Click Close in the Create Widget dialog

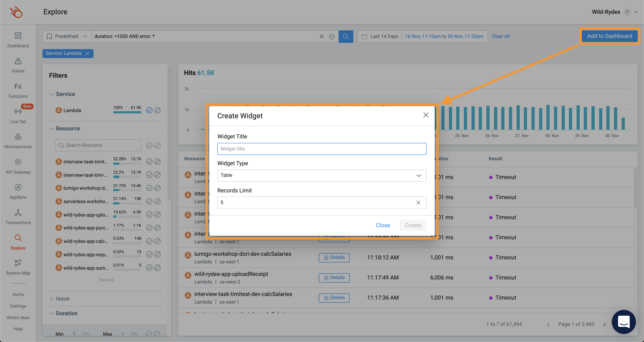click(x=383, y=225)
